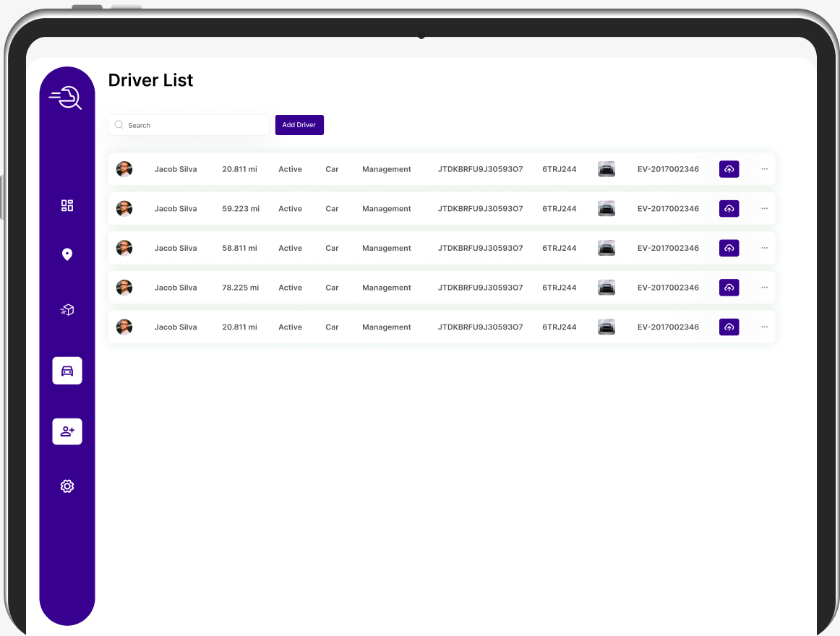Viewport: 840px width, 636px height.
Task: Open car photo in 78.225 mi row
Action: click(x=607, y=288)
